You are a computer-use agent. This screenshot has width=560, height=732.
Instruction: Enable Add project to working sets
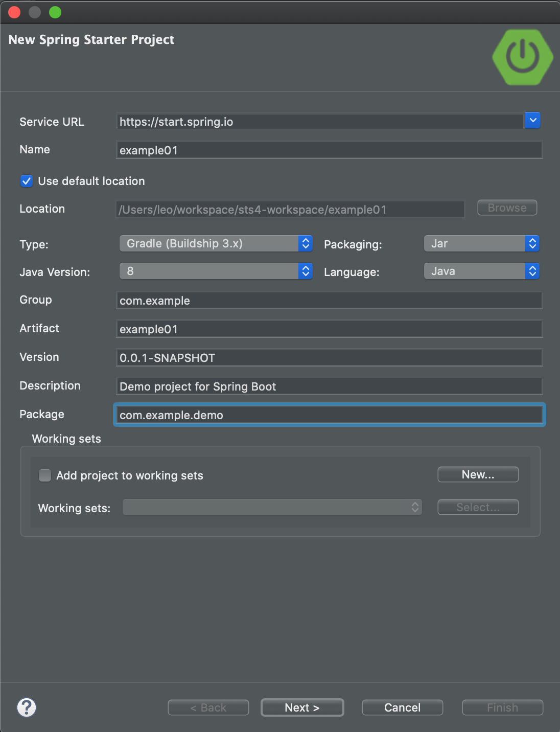(45, 475)
